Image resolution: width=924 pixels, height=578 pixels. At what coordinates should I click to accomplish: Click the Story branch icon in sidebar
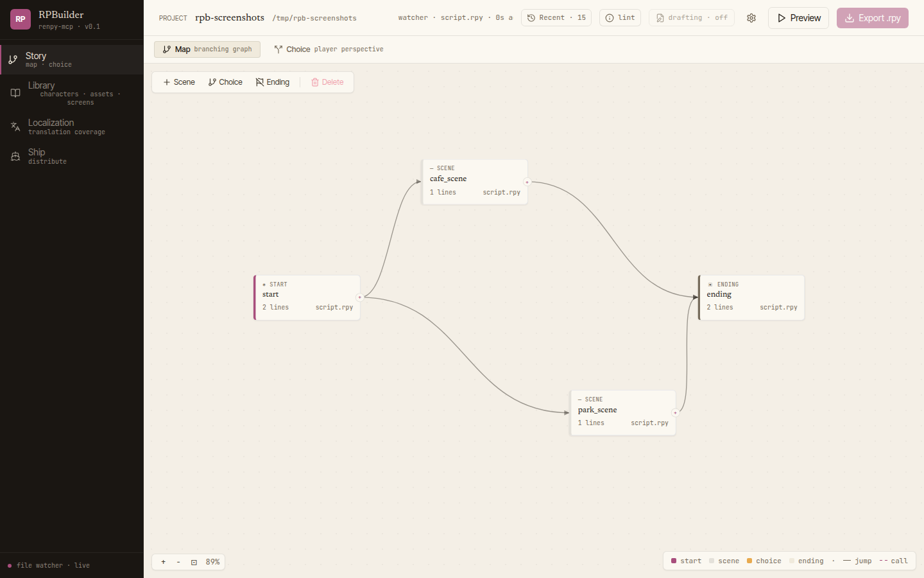13,60
